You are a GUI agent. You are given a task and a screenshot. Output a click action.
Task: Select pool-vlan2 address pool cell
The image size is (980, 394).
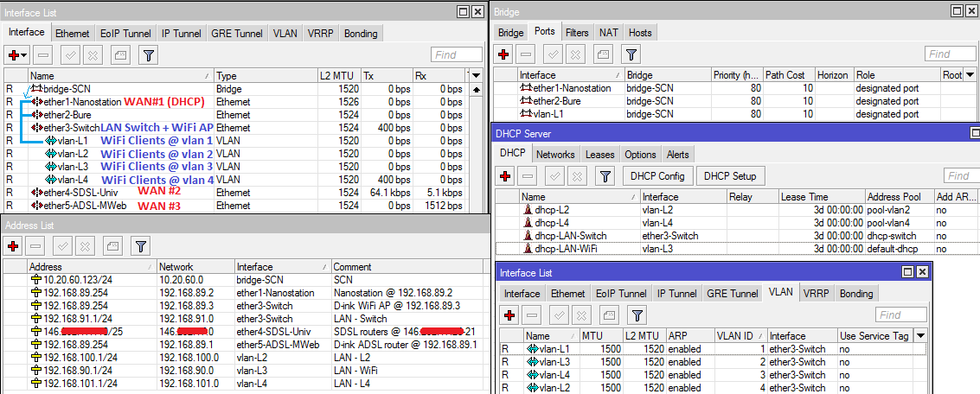tap(900, 210)
